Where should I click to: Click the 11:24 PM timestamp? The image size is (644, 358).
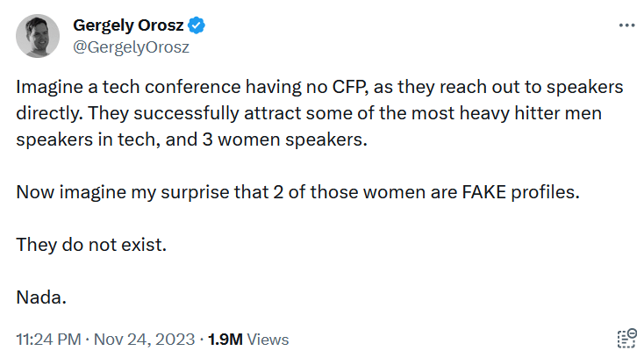click(x=47, y=339)
